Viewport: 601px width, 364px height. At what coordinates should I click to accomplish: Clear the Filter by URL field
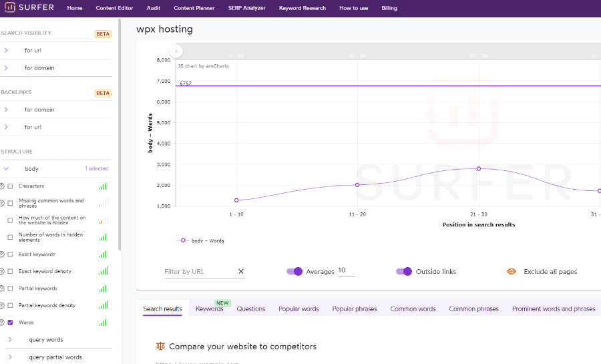click(241, 271)
